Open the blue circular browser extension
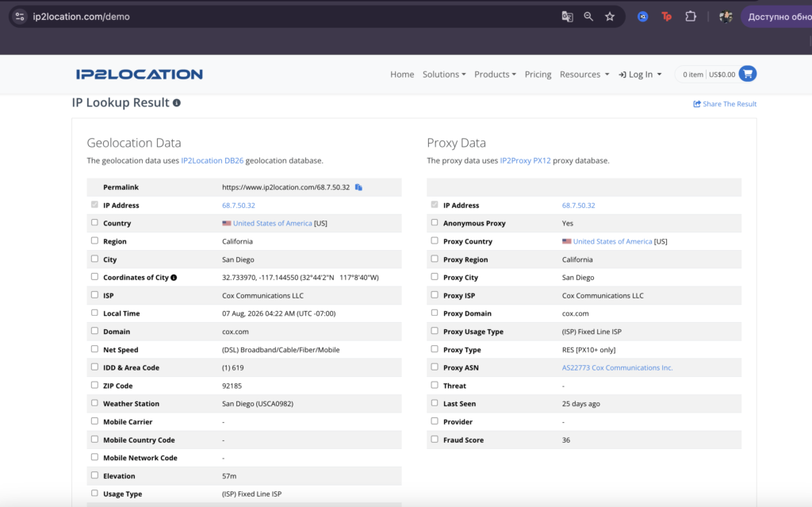 coord(642,17)
